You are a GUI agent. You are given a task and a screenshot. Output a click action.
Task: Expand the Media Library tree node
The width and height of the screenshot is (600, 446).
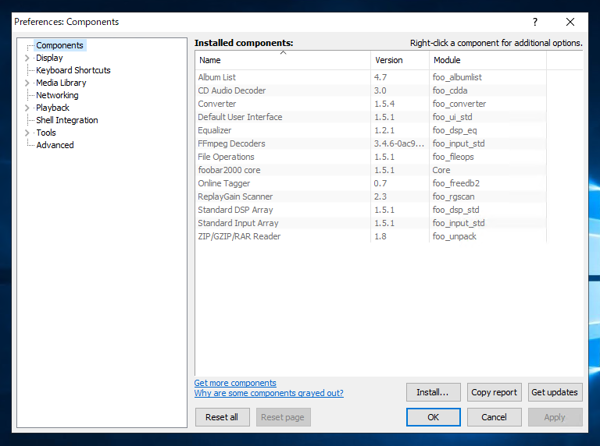(x=27, y=83)
